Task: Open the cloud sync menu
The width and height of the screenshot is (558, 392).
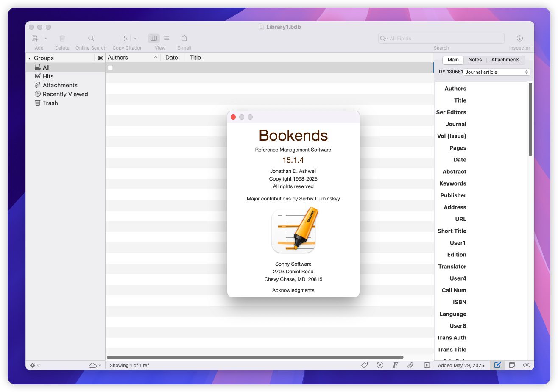Action: click(x=95, y=365)
